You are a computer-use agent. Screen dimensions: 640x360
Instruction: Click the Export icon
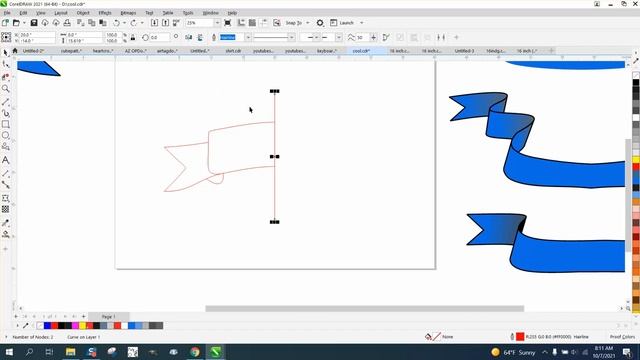click(165, 23)
